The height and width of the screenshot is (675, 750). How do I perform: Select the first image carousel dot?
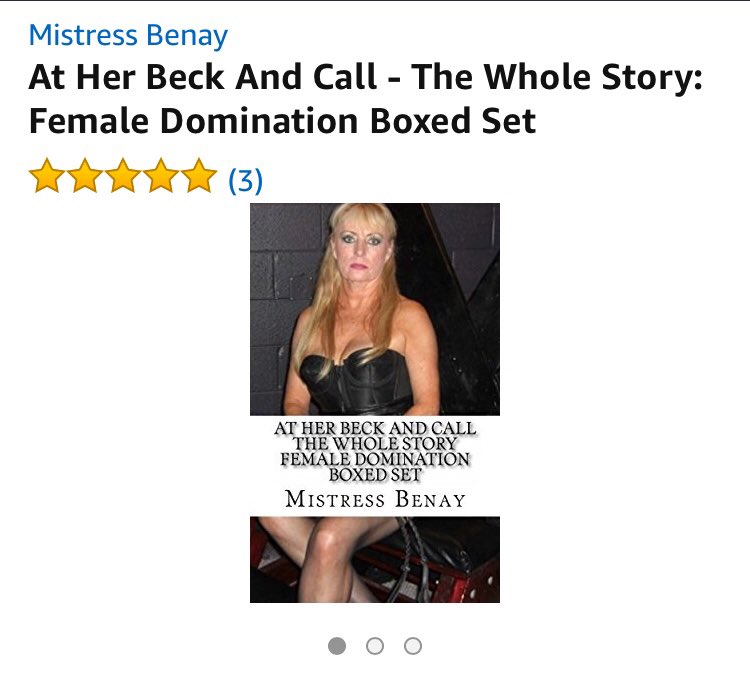(x=337, y=646)
